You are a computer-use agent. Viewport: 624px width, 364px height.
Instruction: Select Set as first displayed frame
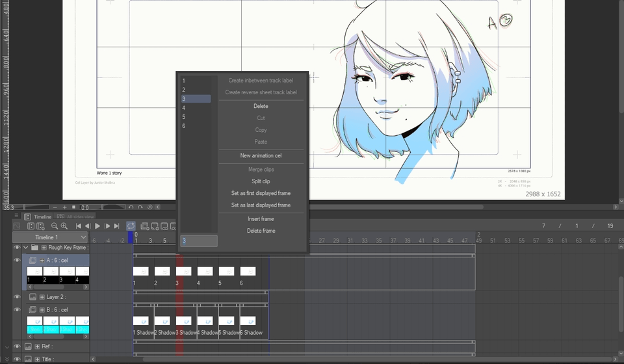click(x=261, y=193)
